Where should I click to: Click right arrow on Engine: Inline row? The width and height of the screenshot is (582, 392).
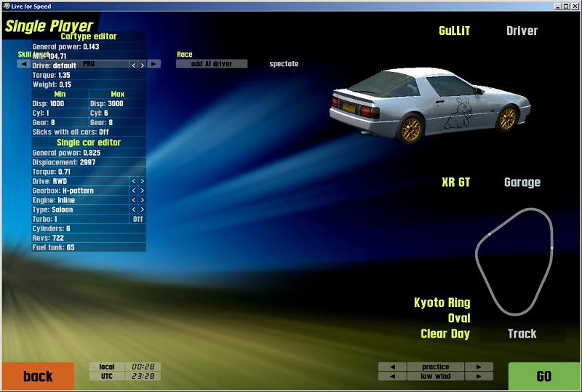tap(142, 200)
